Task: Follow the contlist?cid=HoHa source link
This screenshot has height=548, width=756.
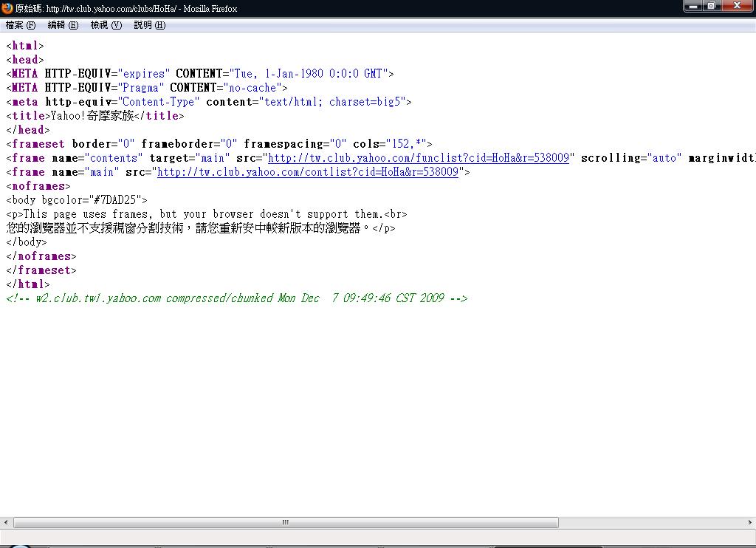Action: (x=308, y=172)
